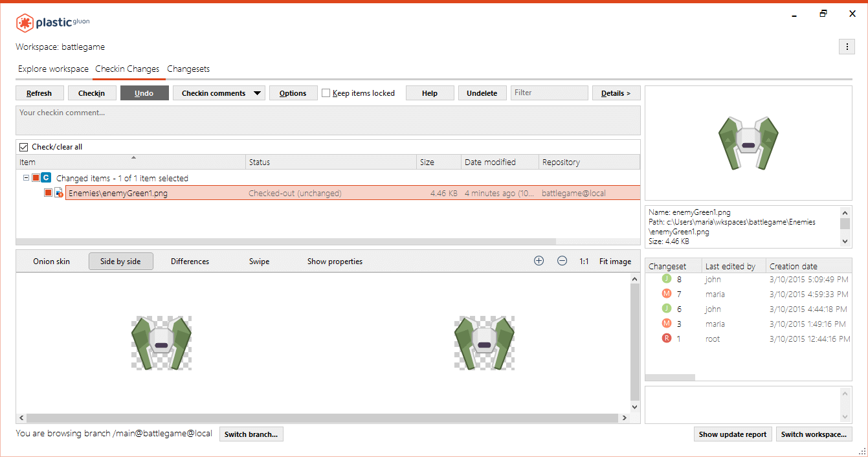Click the Last edited by column header
This screenshot has width=868, height=457.
(734, 266)
